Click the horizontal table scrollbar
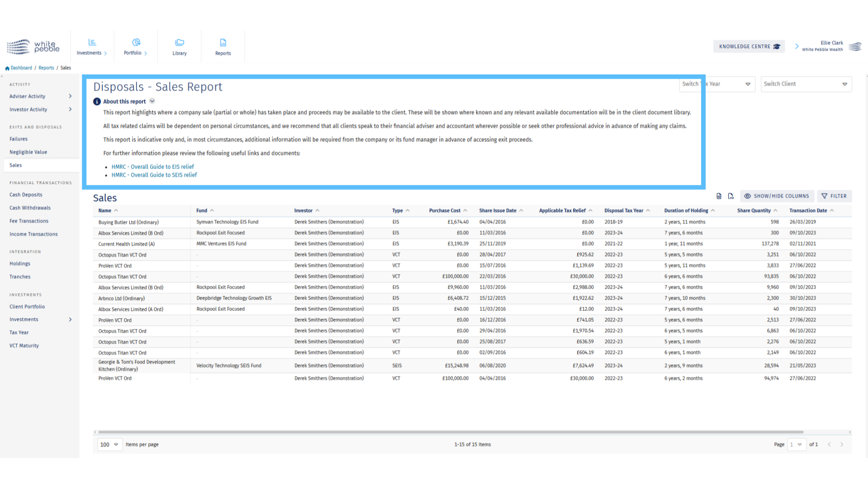Image resolution: width=868 pixels, height=488 pixels. (450, 432)
